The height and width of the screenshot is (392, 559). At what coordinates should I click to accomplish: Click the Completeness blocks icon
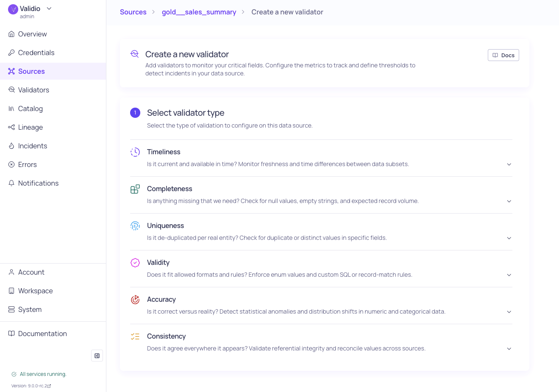tap(135, 189)
